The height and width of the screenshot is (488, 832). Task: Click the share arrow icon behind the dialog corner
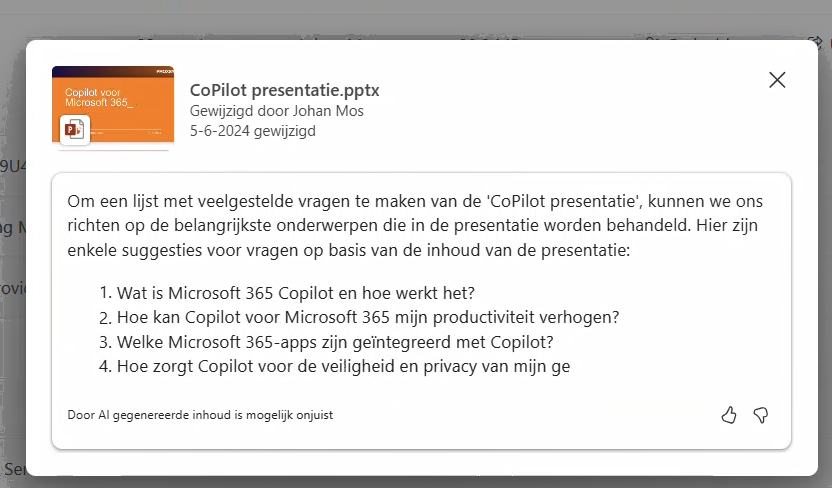pyautogui.click(x=814, y=42)
